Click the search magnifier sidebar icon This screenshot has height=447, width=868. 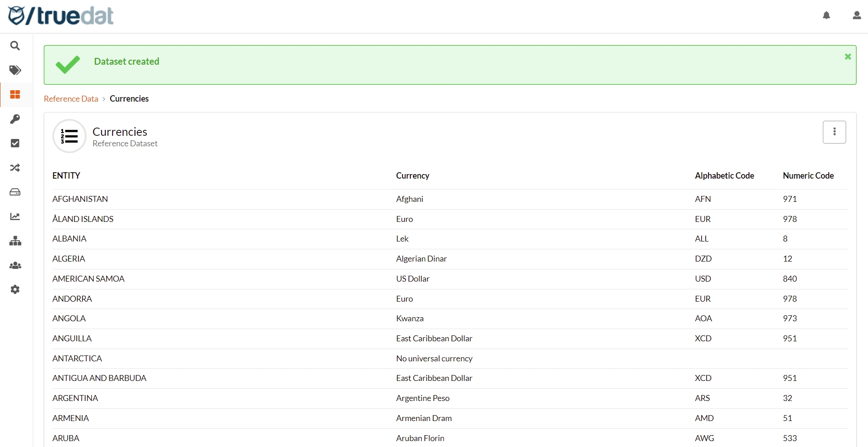(15, 46)
